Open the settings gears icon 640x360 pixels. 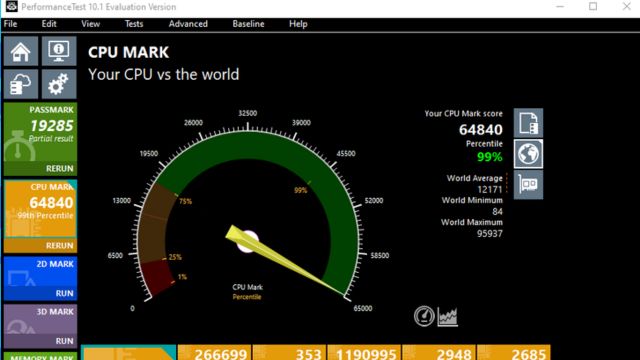pyautogui.click(x=59, y=84)
